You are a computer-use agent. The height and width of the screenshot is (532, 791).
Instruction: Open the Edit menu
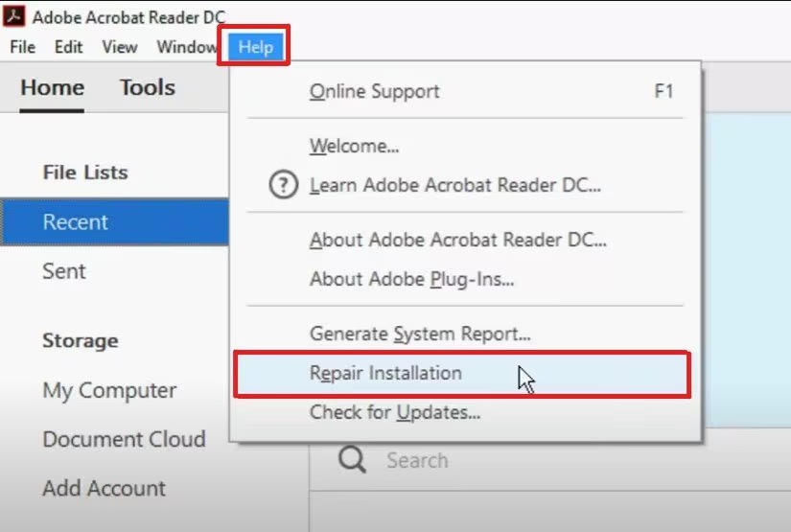tap(68, 47)
